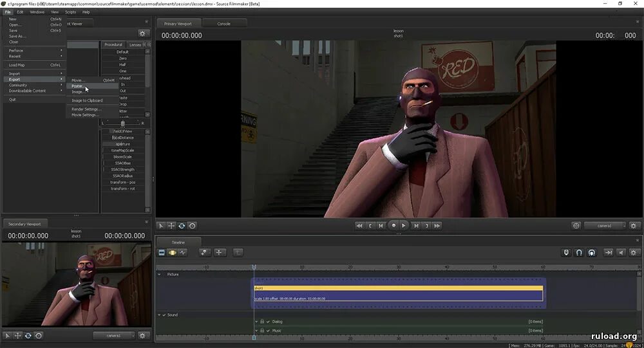
Task: Collapse the Sound track group
Action: tap(159, 315)
